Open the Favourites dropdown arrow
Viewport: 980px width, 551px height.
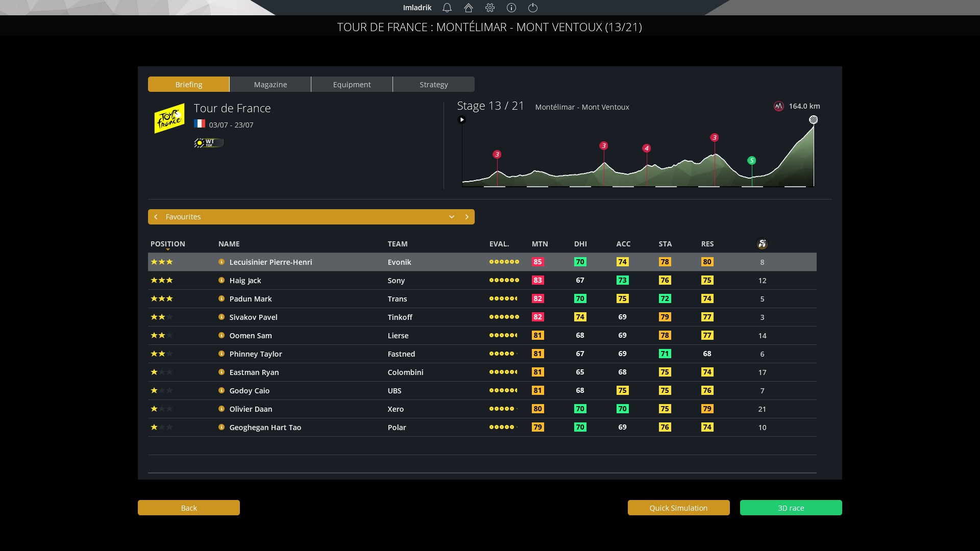click(x=452, y=217)
